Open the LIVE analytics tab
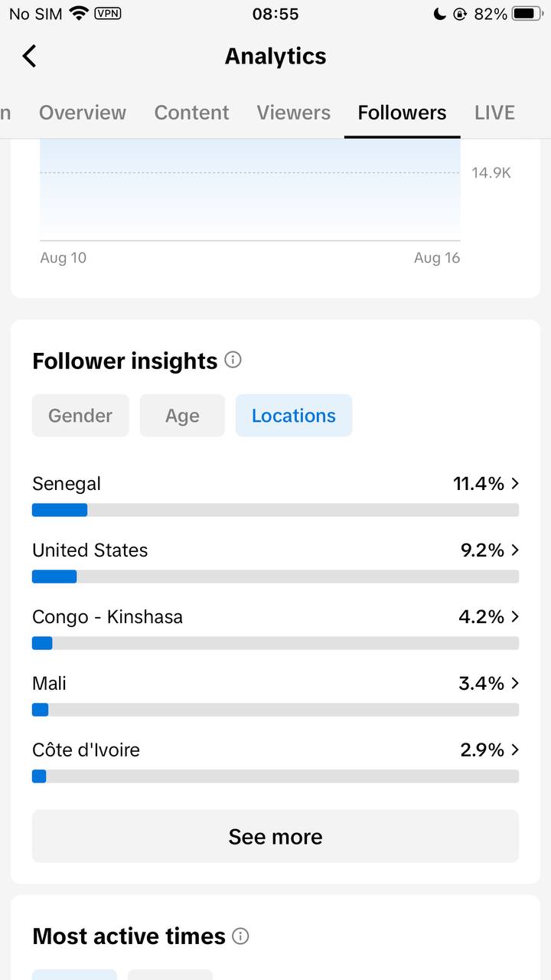Image resolution: width=551 pixels, height=980 pixels. coord(494,113)
